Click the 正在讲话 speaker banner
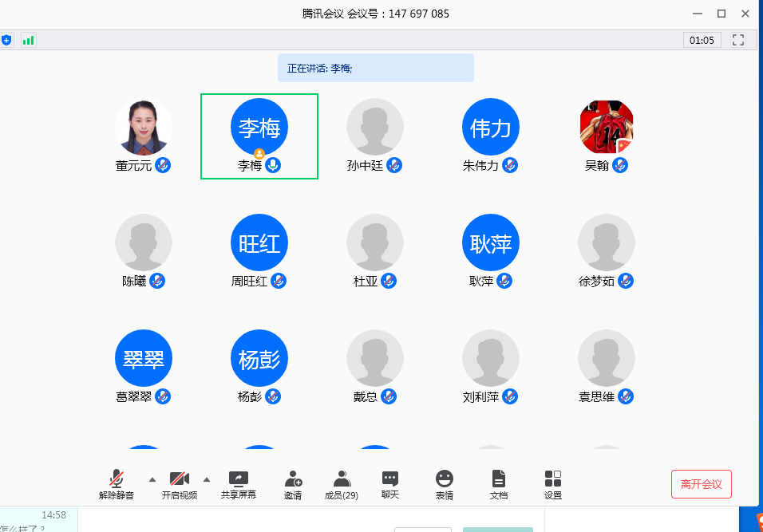 375,69
